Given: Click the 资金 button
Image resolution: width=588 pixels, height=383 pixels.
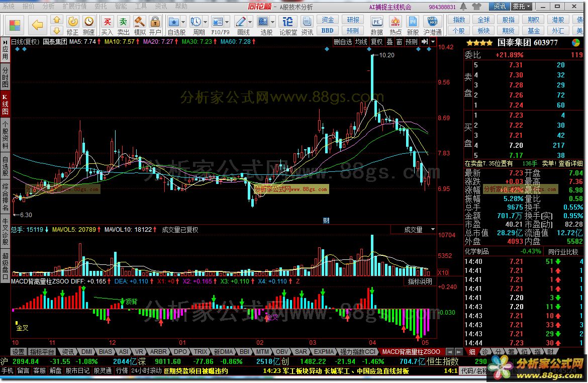Looking at the screenshot, I should [x=328, y=20].
